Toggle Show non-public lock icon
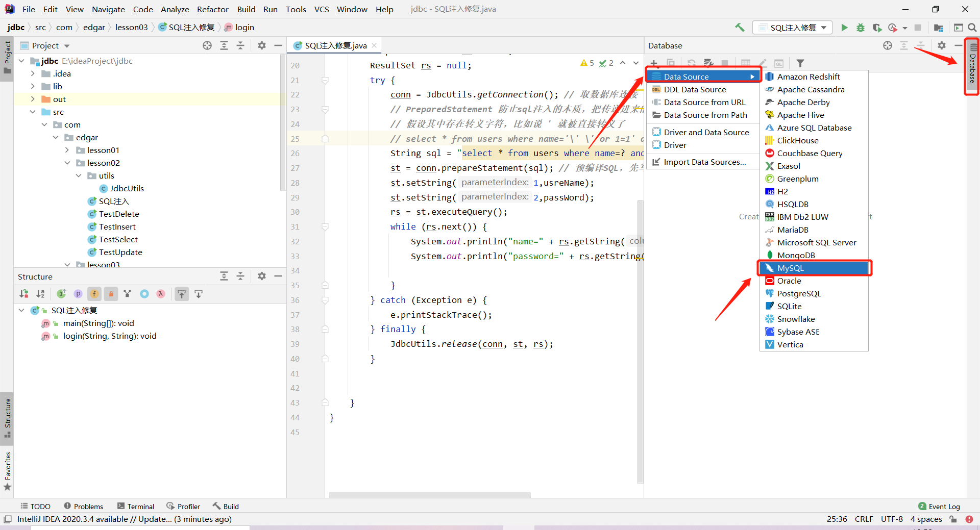980x530 pixels. [x=111, y=294]
